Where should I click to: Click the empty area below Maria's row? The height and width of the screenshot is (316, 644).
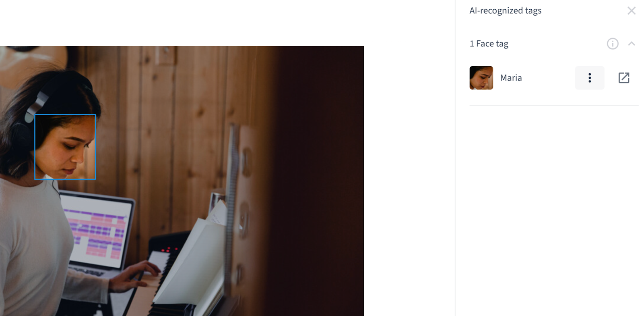[554, 210]
